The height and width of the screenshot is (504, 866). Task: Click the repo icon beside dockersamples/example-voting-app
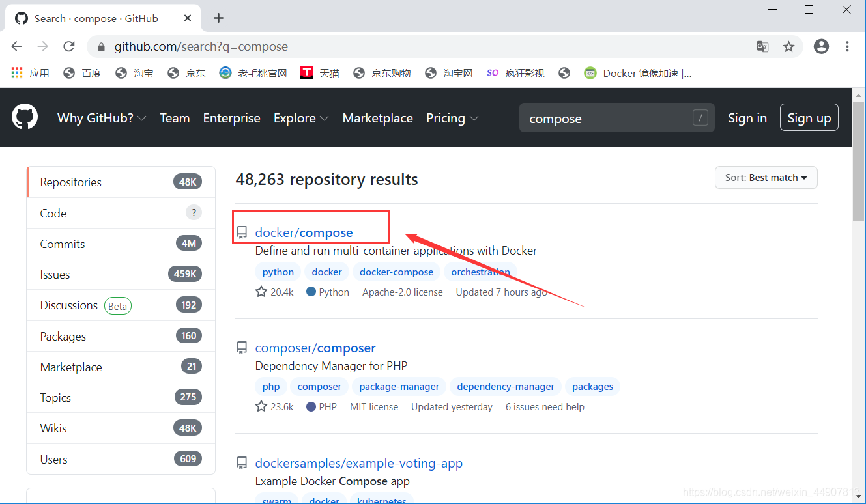242,463
